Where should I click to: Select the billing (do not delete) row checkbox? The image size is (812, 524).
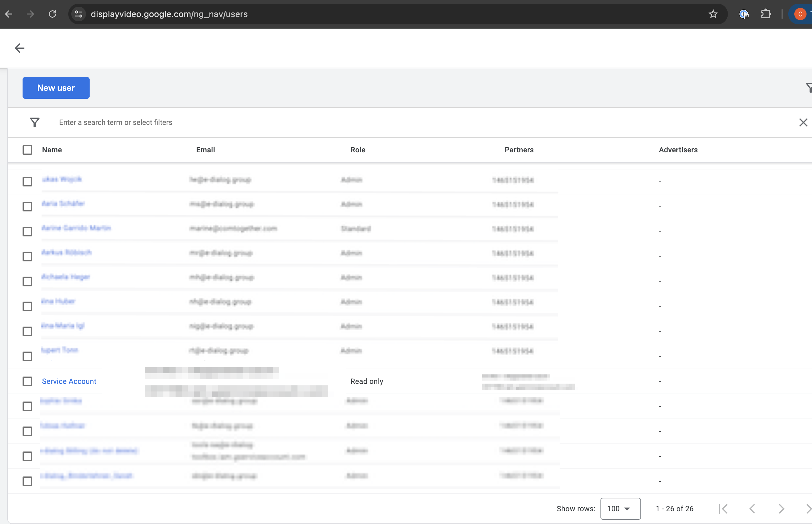(27, 456)
